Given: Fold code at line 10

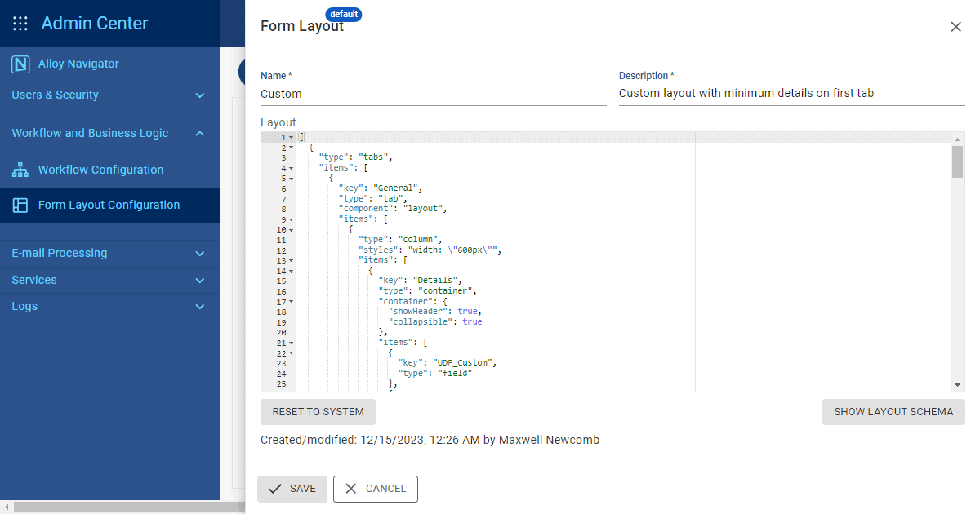Looking at the screenshot, I should pos(292,229).
